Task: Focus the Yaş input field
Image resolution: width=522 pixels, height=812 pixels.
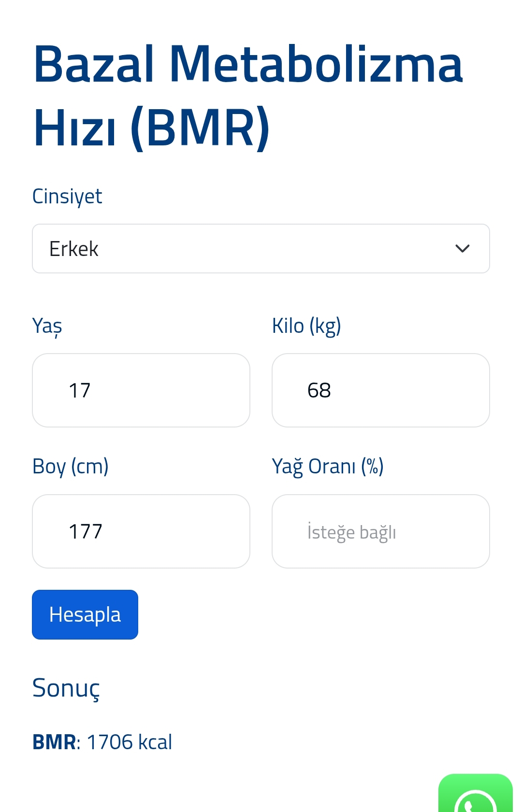Action: (x=141, y=390)
